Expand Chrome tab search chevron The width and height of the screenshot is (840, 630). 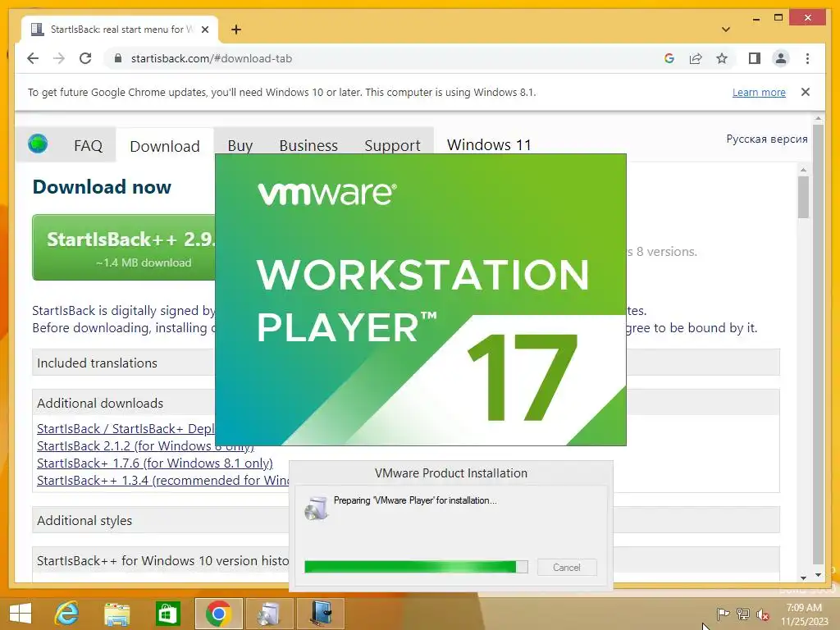726,30
